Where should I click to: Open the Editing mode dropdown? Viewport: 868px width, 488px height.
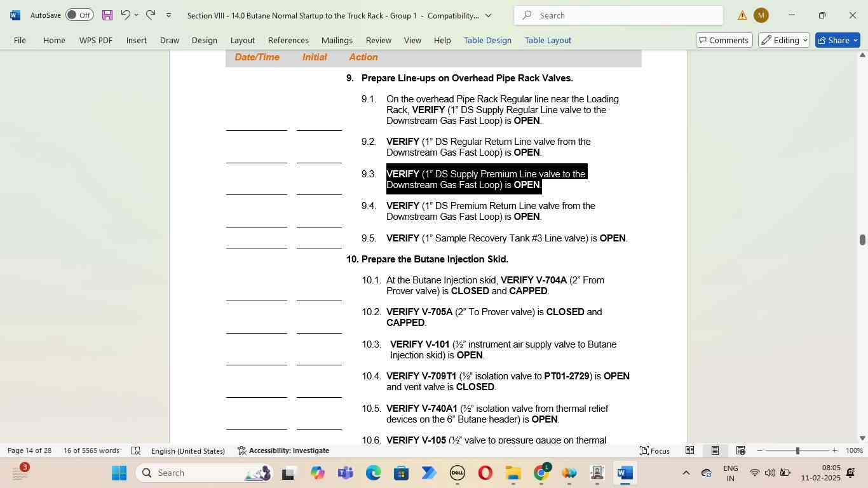(783, 40)
